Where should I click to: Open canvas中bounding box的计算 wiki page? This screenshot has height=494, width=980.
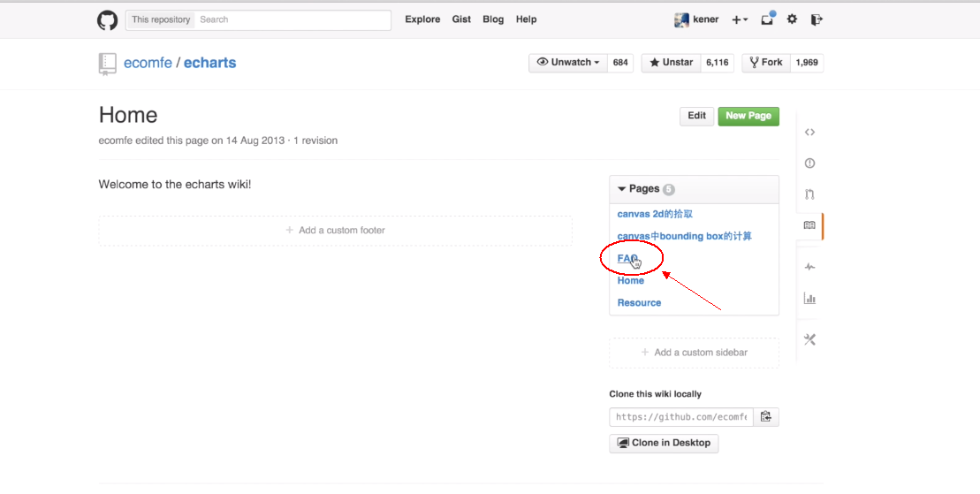(684, 236)
